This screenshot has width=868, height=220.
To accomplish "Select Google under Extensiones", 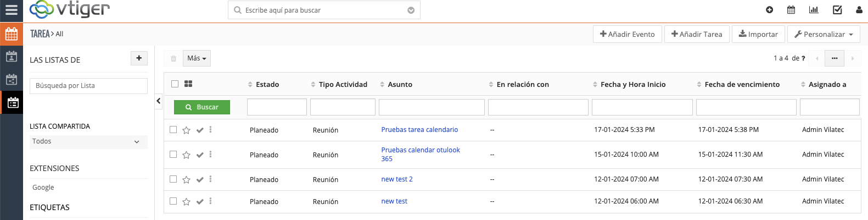I will click(43, 188).
